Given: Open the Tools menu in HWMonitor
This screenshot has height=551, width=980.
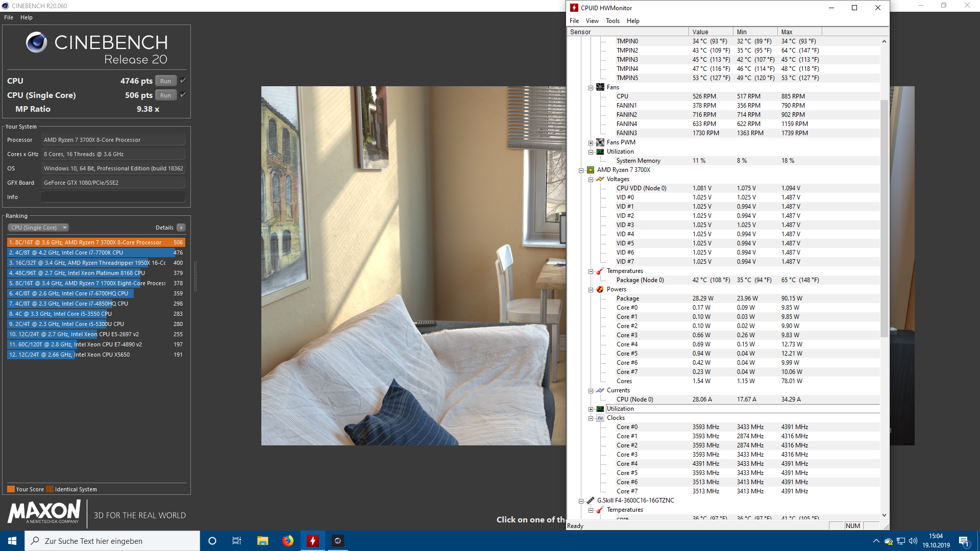Looking at the screenshot, I should 612,21.
